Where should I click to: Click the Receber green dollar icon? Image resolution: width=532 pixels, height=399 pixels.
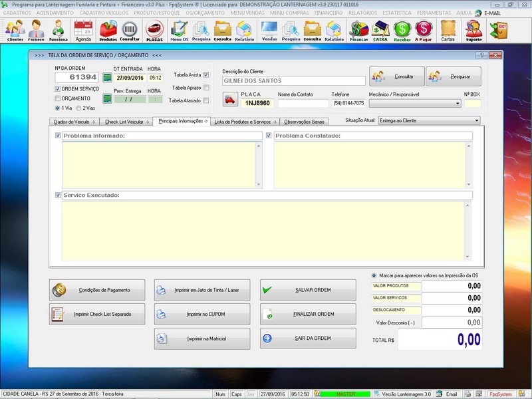click(402, 30)
